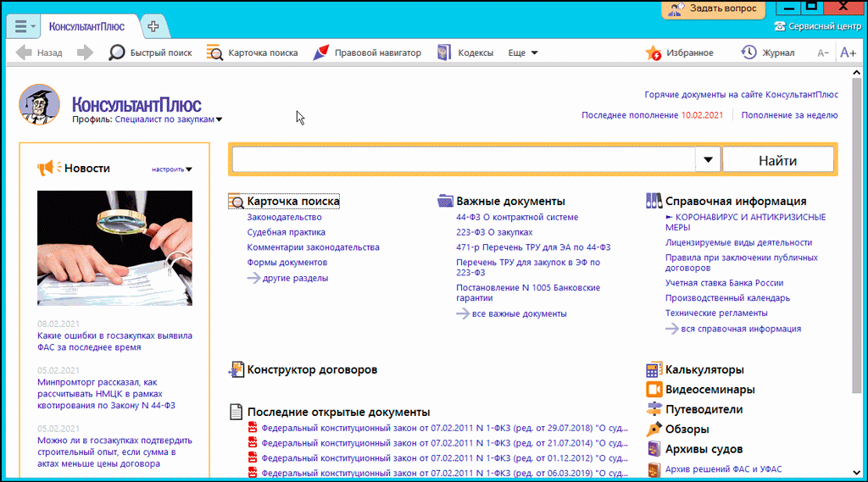Click the КонсультантПлюс professor logo

[39, 104]
